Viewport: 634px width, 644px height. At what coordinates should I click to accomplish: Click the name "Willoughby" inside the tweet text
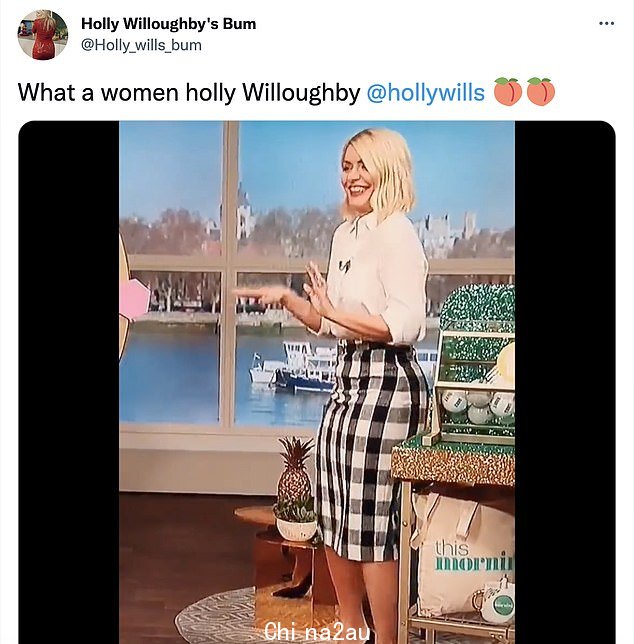click(x=301, y=92)
